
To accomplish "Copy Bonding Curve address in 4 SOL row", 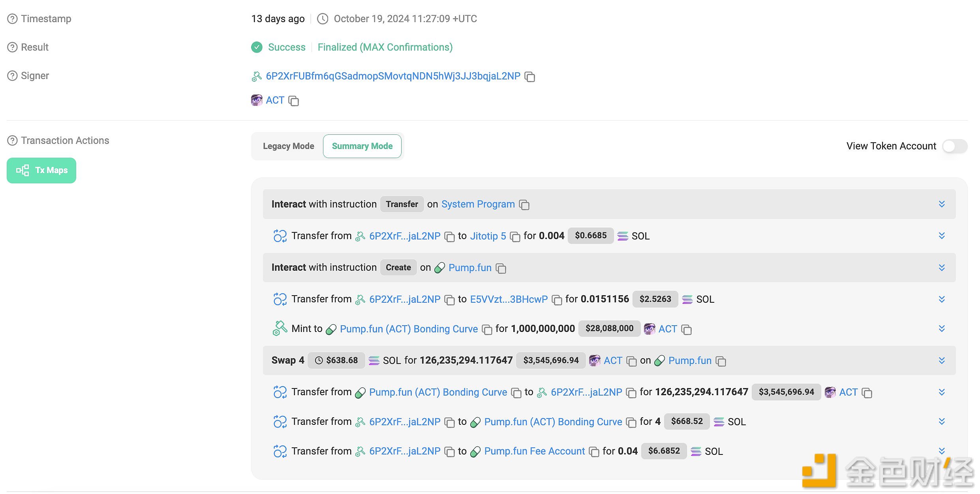I will [x=631, y=422].
